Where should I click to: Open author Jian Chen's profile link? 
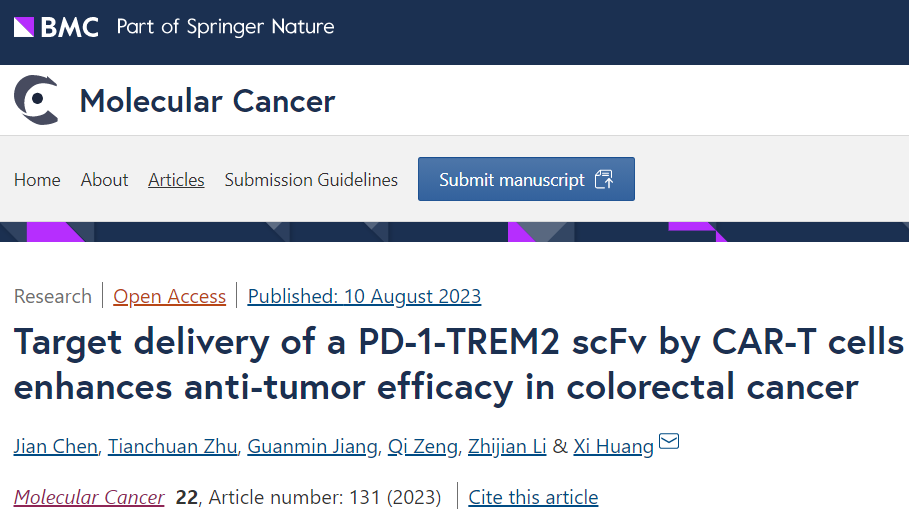[56, 446]
